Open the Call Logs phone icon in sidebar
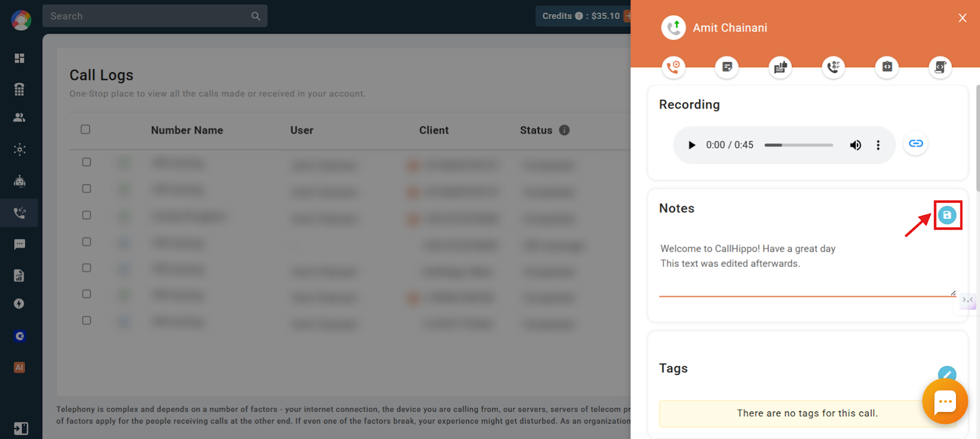980x439 pixels. [20, 213]
